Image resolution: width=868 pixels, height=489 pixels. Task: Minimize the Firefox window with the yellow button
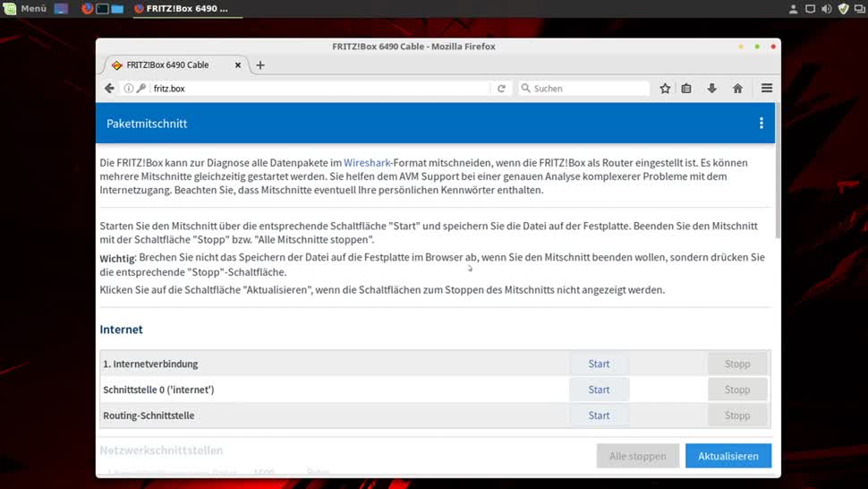tap(741, 47)
